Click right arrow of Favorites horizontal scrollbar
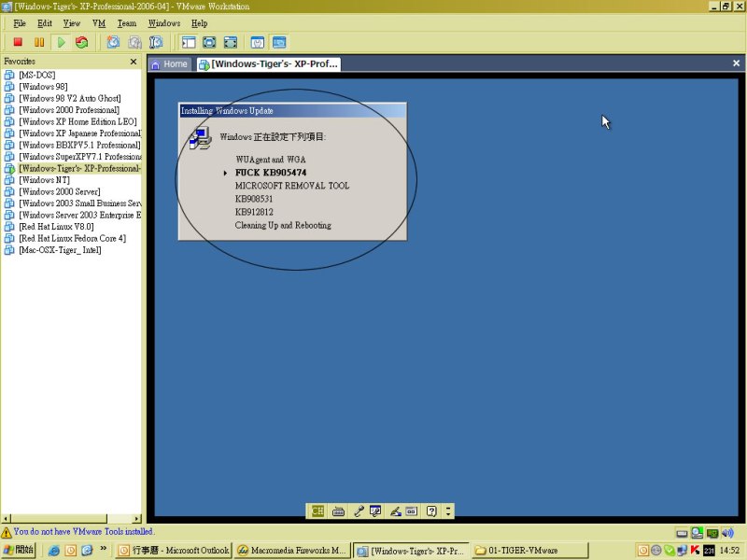This screenshot has height=560, width=747. tap(136, 519)
